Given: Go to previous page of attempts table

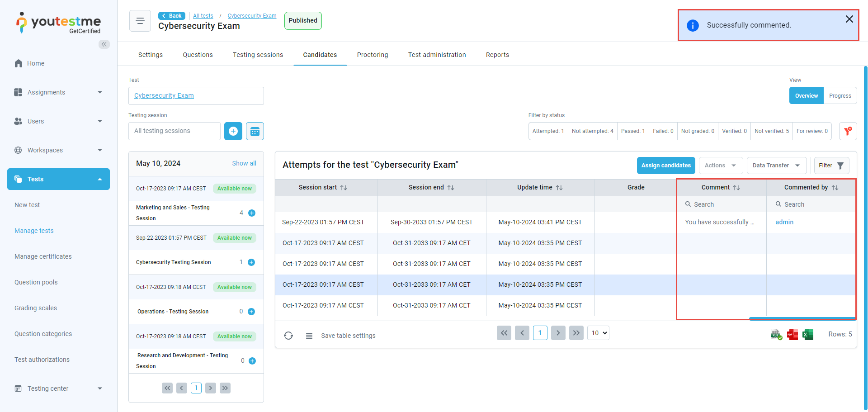Looking at the screenshot, I should 522,333.
